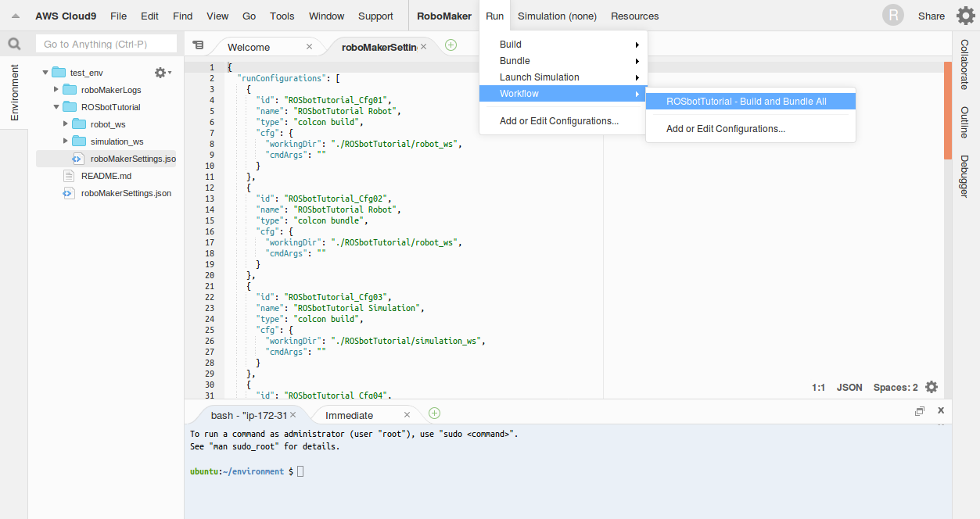Select the simulation_ws folder icon
This screenshot has width=980, height=519.
(78, 141)
